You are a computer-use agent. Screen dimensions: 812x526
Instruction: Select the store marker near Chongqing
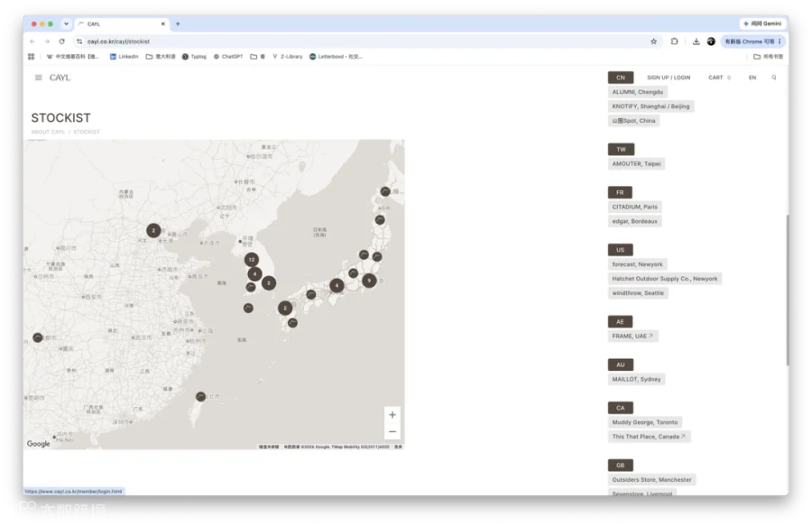[38, 337]
